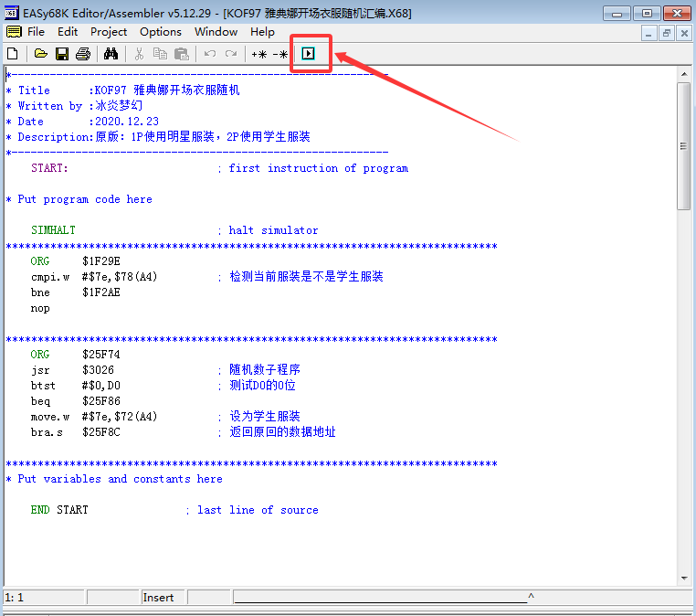The width and height of the screenshot is (696, 616).
Task: Click the btst #$0,D0 instruction
Action: point(76,386)
